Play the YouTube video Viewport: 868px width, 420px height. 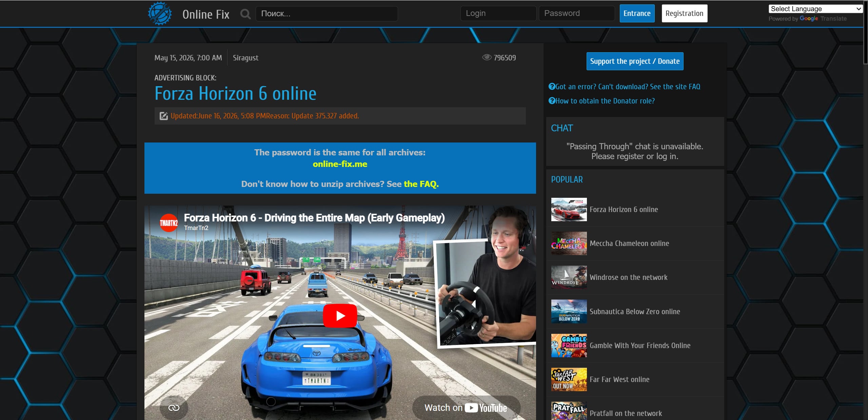click(340, 316)
